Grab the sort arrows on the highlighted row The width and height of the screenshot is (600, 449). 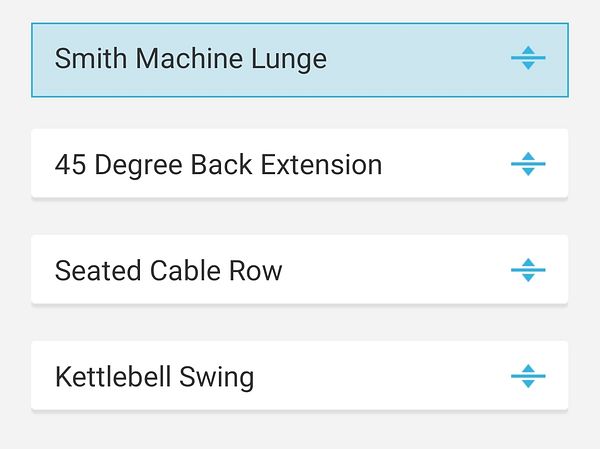[528, 59]
